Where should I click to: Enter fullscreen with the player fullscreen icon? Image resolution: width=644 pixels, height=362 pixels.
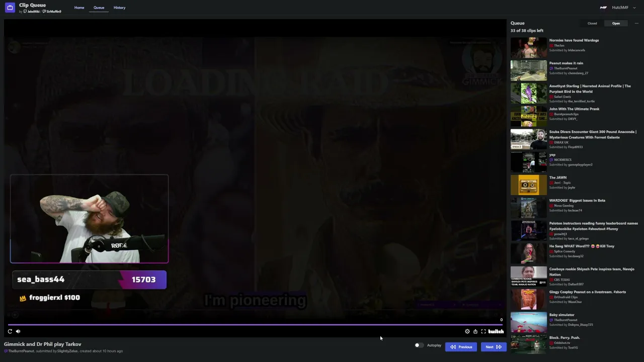pyautogui.click(x=484, y=331)
